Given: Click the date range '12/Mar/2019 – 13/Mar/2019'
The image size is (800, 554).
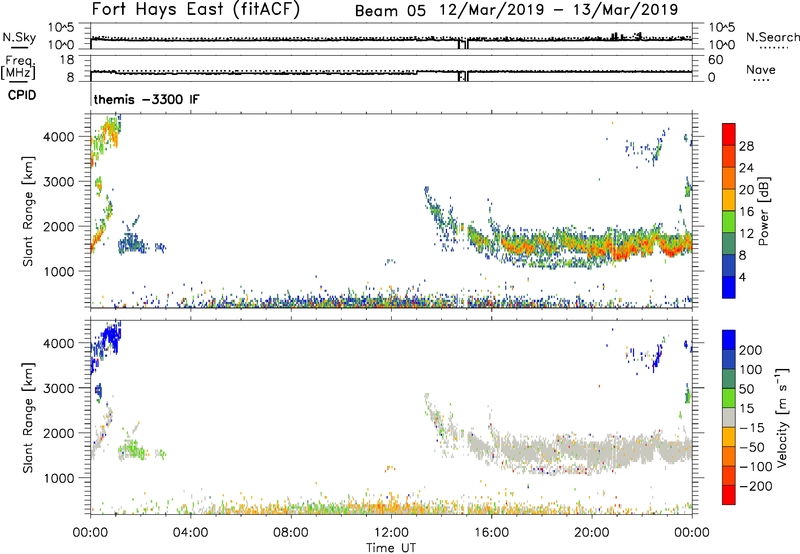Looking at the screenshot, I should [559, 10].
